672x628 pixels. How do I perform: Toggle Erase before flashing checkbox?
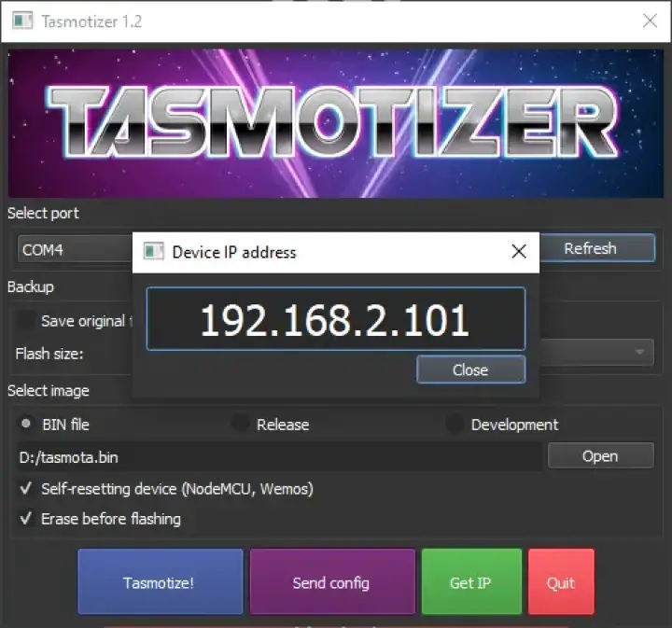pos(26,518)
